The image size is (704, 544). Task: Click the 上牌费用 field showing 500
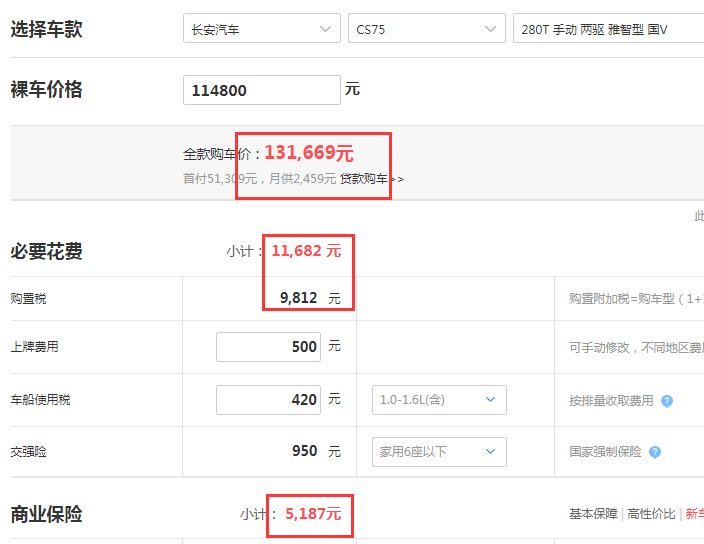268,347
